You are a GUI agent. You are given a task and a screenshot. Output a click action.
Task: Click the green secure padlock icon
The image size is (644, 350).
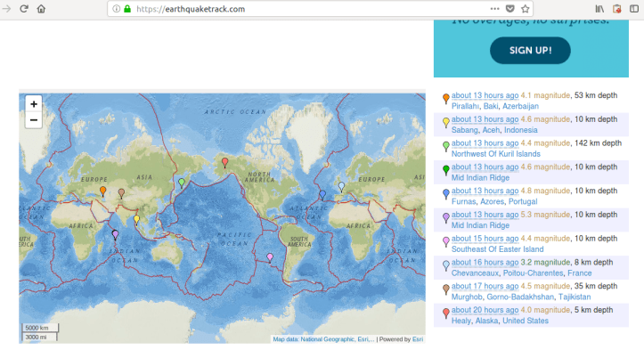coord(127,9)
